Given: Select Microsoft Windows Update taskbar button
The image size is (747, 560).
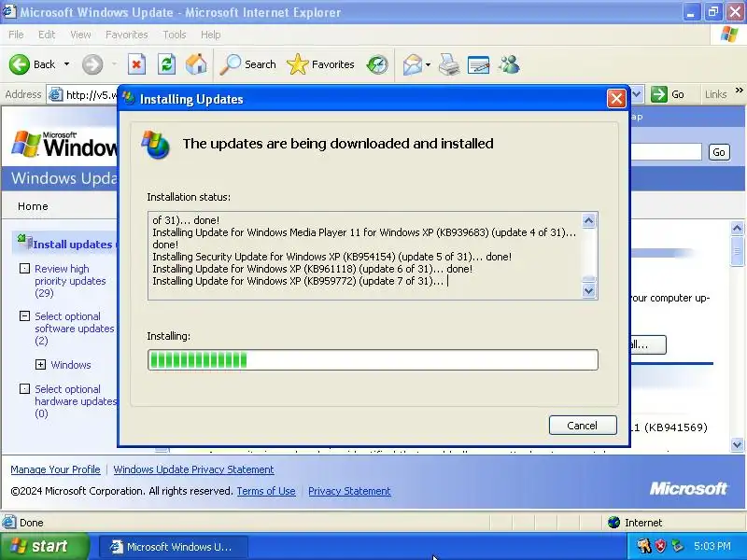Looking at the screenshot, I should [x=173, y=546].
